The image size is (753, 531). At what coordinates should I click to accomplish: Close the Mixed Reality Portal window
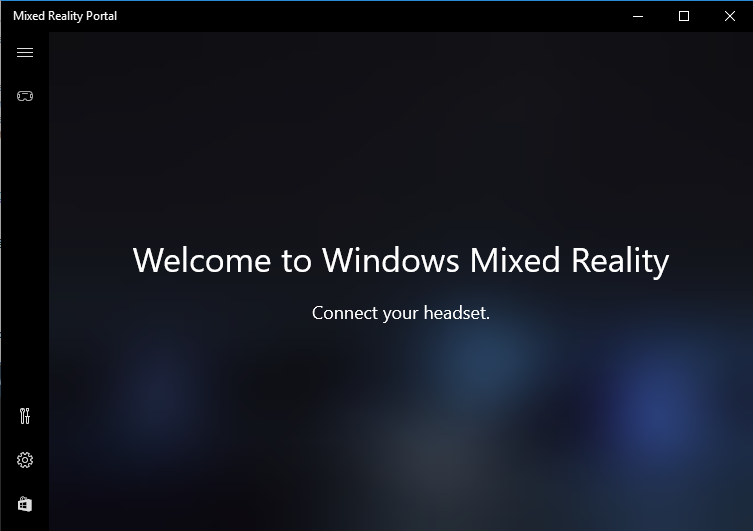(x=730, y=16)
